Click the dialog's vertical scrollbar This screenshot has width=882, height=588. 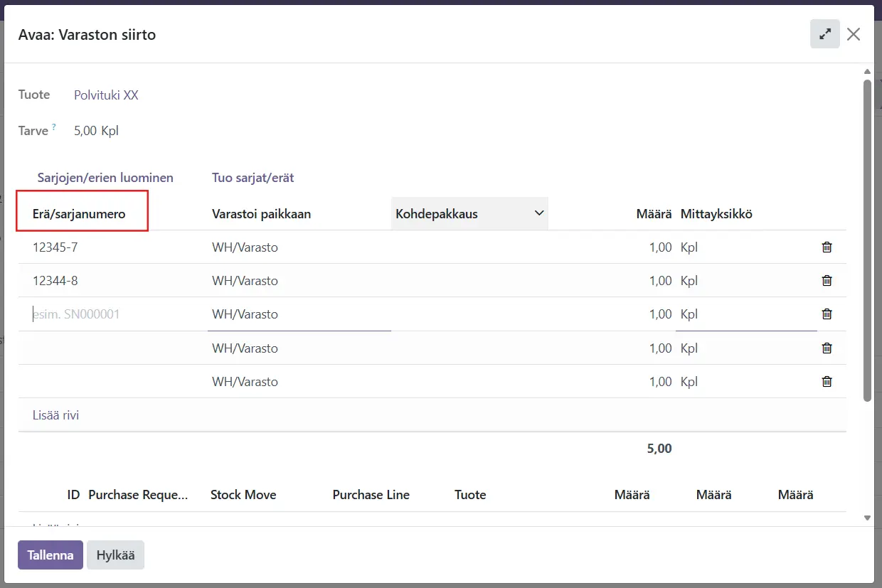click(x=866, y=242)
